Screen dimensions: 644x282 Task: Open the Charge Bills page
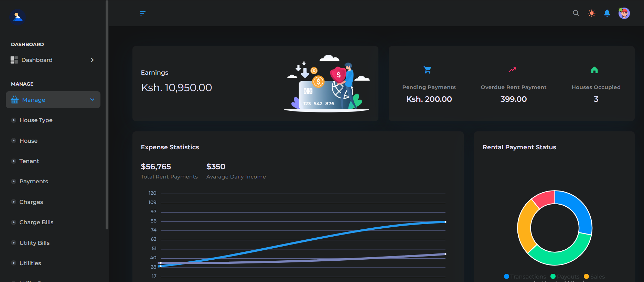pos(36,222)
